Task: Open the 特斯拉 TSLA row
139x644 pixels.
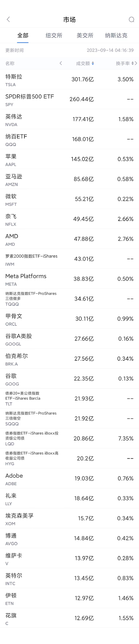Action: coord(69,79)
